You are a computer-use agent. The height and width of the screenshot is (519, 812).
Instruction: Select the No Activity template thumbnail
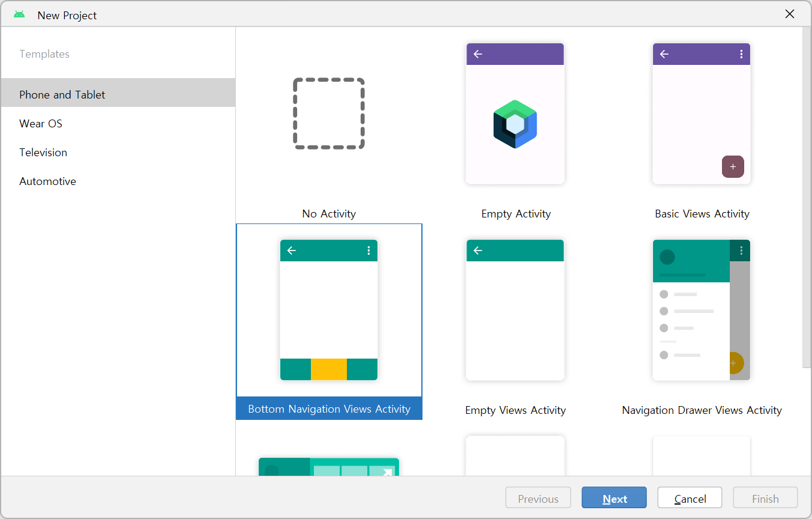pos(329,114)
